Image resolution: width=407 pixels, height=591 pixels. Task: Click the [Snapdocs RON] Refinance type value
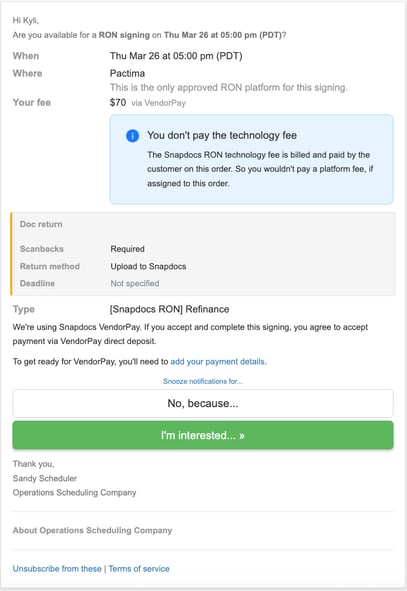(x=169, y=309)
